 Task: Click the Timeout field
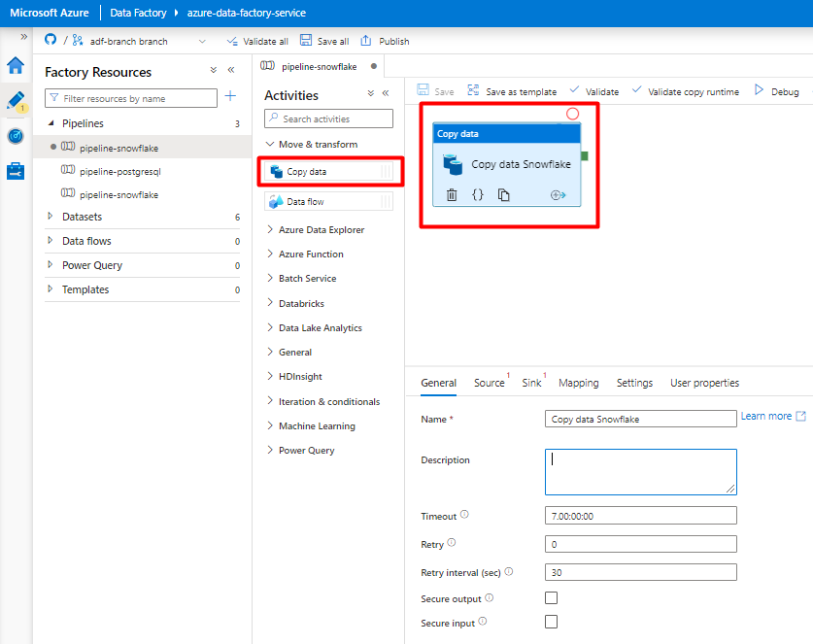[x=641, y=516]
